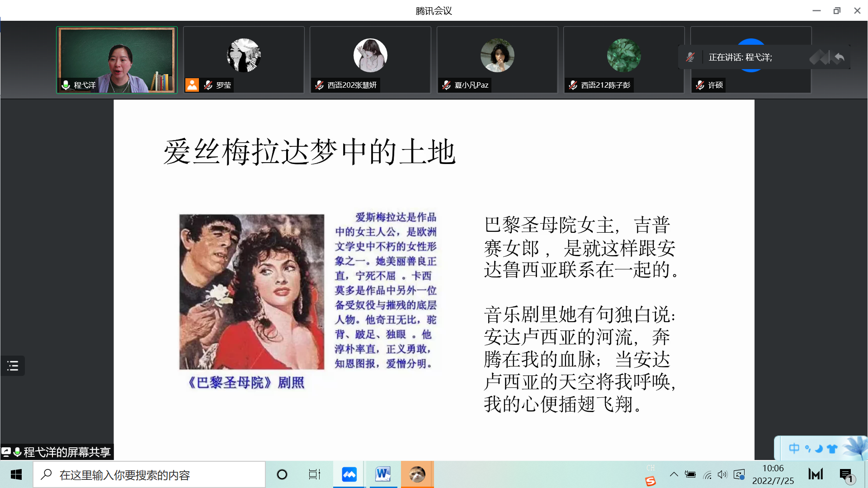Select 西语212陈子彭's leaf avatar tile
Viewport: 868px width, 488px height.
pos(624,56)
